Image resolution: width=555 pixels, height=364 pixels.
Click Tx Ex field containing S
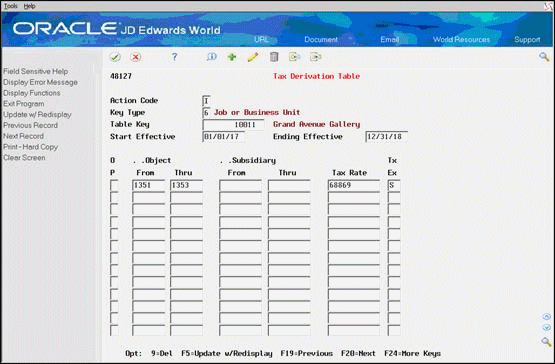(394, 186)
